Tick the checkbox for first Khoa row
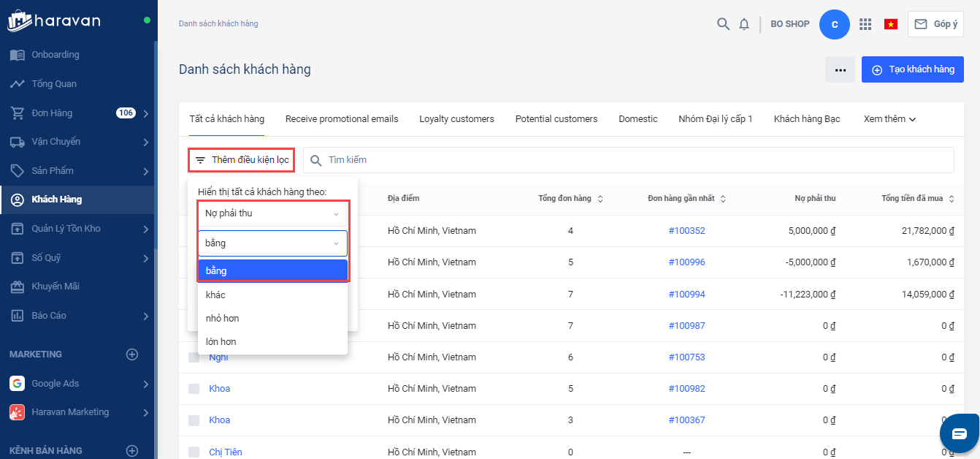 [x=194, y=389]
